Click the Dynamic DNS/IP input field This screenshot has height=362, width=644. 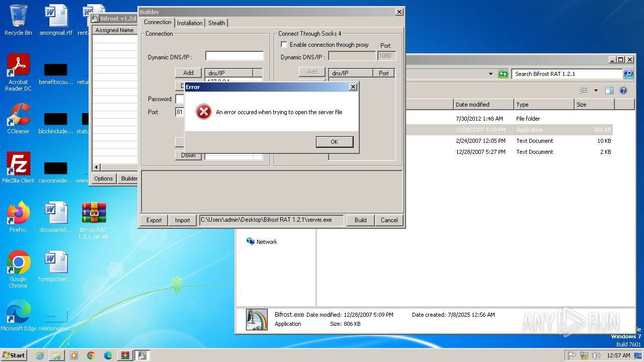[234, 56]
